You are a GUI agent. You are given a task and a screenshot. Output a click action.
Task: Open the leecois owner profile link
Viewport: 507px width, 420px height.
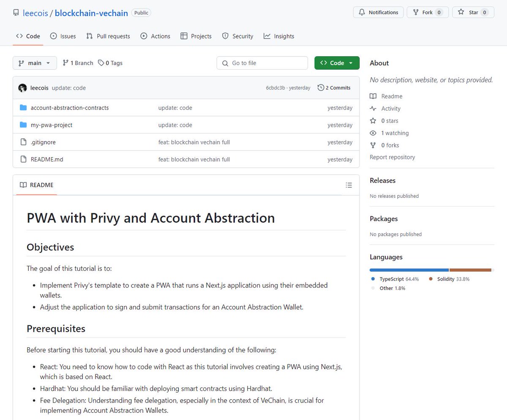tap(35, 13)
